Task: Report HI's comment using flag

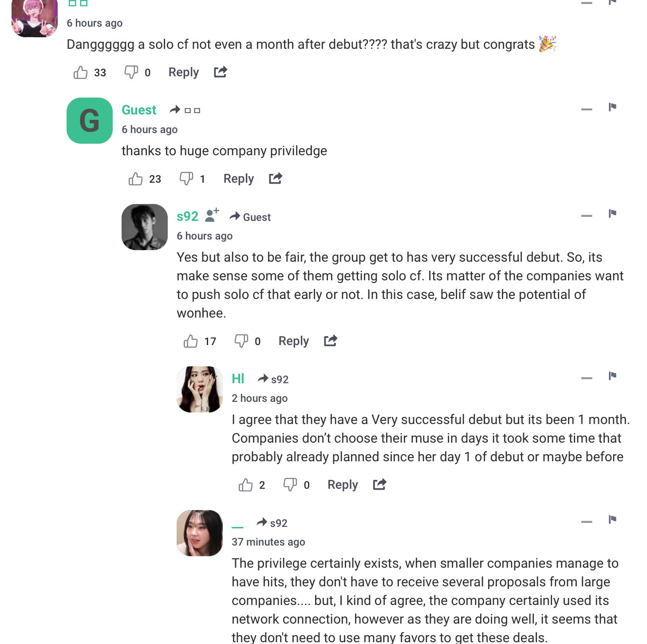Action: coord(612,376)
